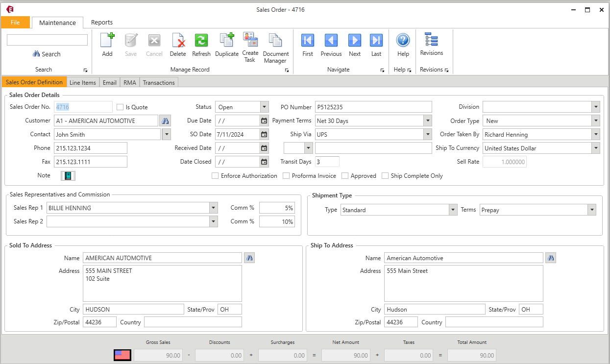The image size is (610, 364).
Task: Switch to the Line Items tab
Action: [82, 82]
